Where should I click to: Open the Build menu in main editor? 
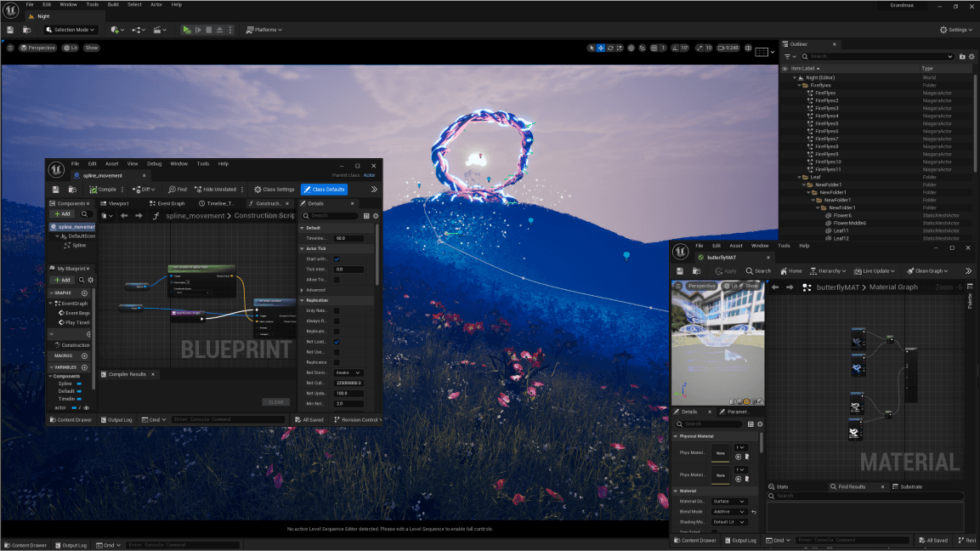[113, 4]
